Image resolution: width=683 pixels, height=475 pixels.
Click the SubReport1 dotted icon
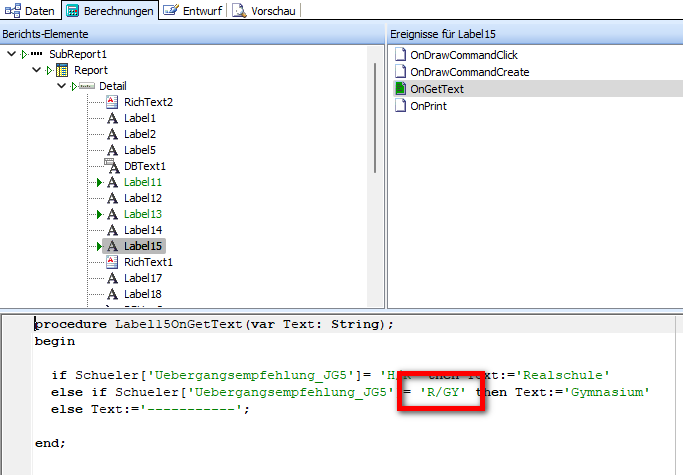tap(36, 54)
